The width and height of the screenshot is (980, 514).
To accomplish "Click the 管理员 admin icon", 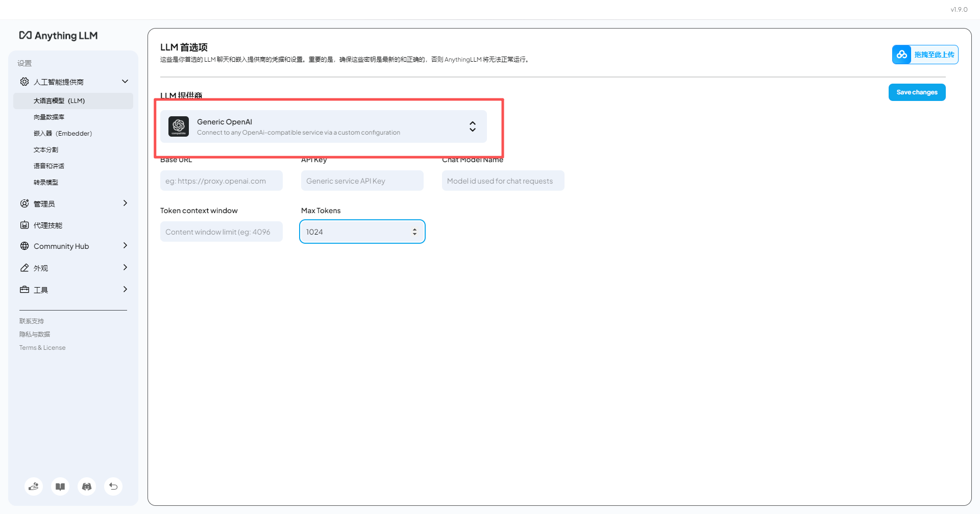I will (24, 203).
